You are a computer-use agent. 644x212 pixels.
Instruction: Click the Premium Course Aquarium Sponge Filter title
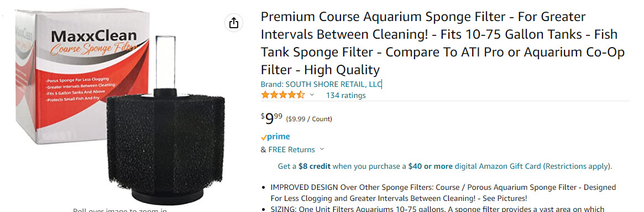443,43
